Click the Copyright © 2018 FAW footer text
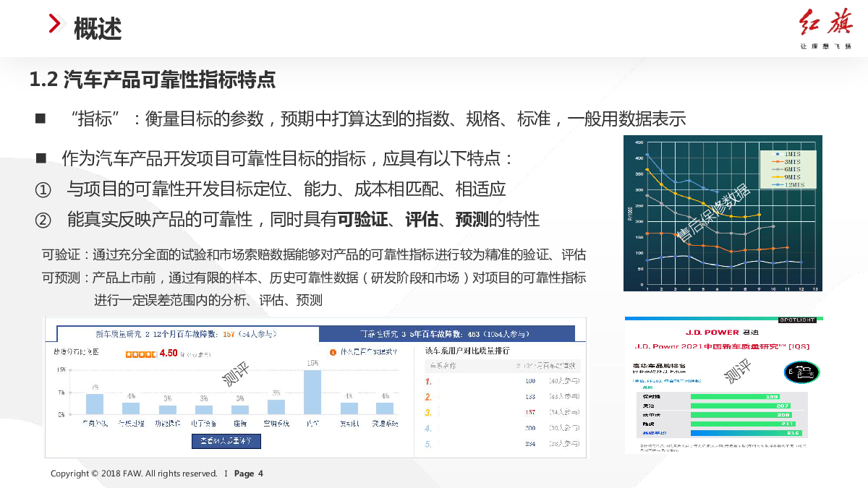The width and height of the screenshot is (868, 488). click(x=134, y=474)
